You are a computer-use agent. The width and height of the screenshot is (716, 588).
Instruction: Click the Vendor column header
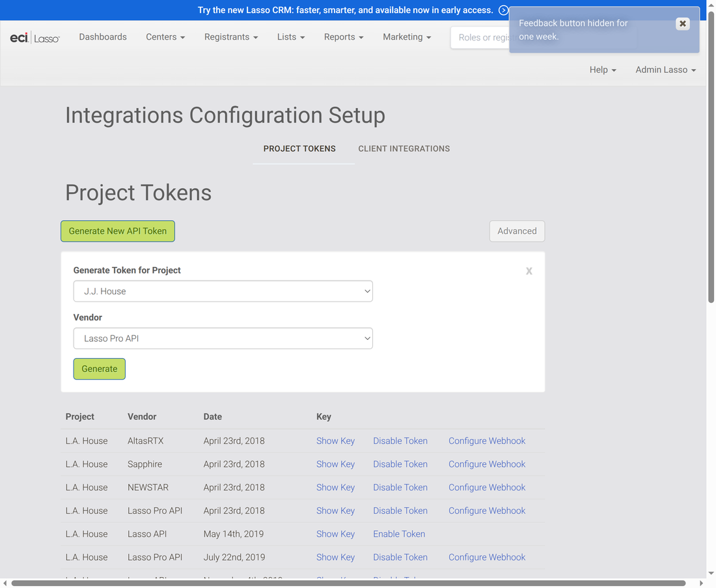click(142, 417)
